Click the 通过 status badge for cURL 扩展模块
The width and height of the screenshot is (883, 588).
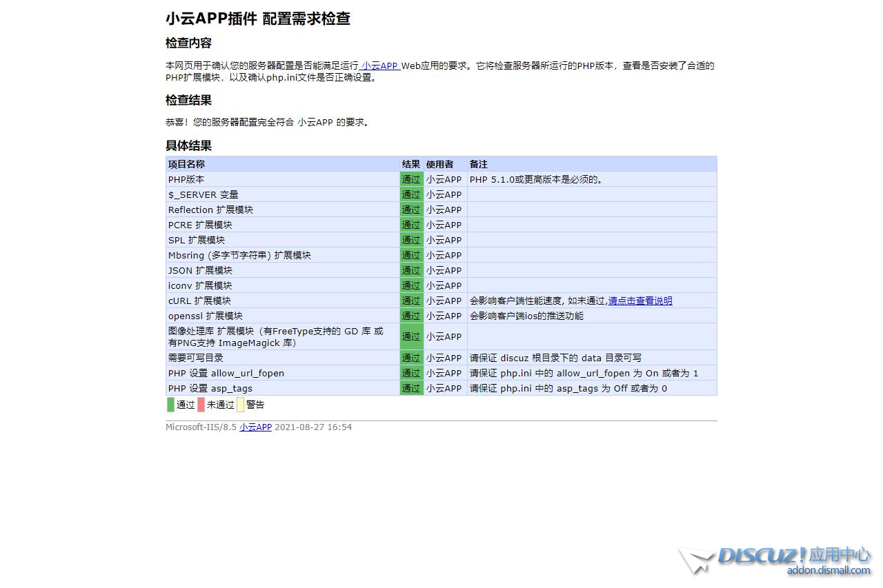pos(411,301)
